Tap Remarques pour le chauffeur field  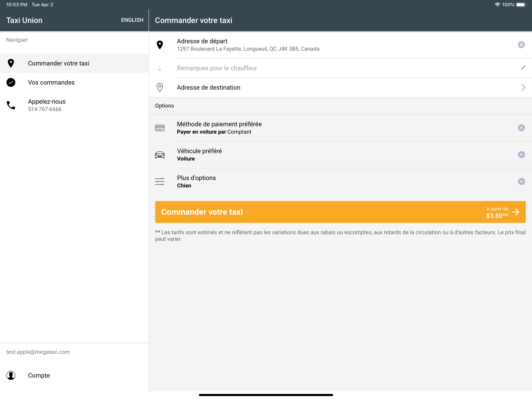340,68
